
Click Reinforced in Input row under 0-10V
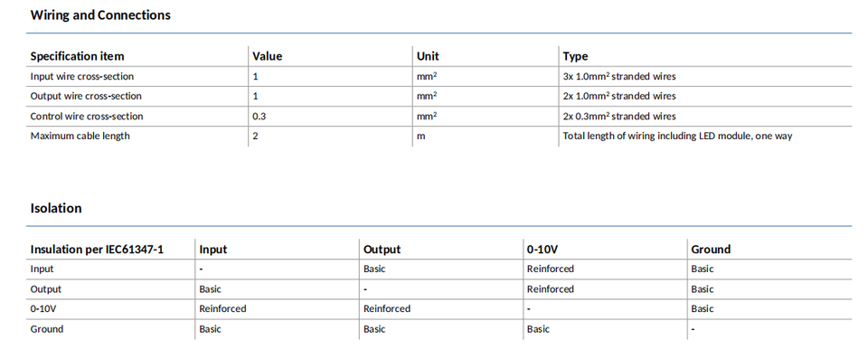tap(551, 269)
